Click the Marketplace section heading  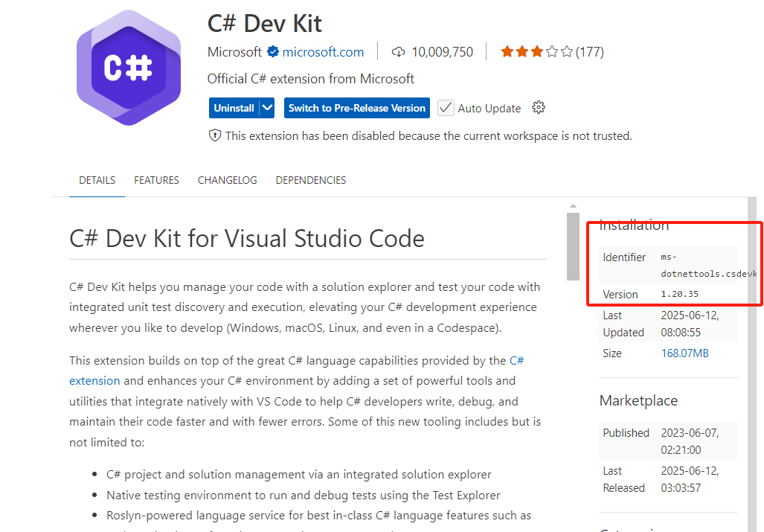(x=638, y=400)
